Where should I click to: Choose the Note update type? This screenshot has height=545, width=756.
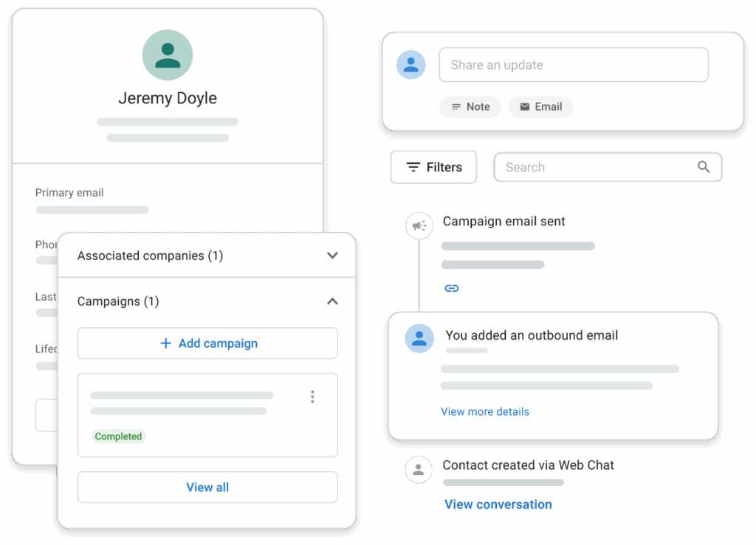pyautogui.click(x=470, y=106)
